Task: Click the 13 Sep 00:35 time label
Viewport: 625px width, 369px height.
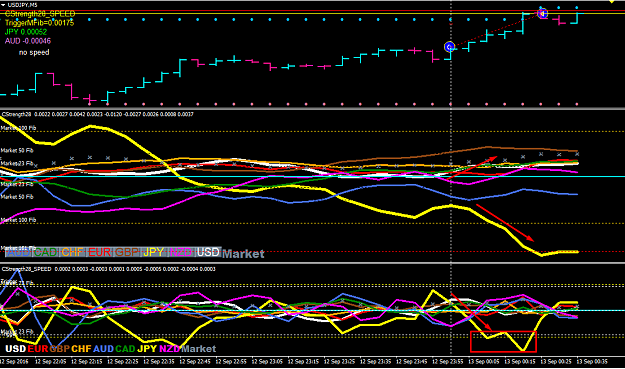Action: pyautogui.click(x=592, y=361)
